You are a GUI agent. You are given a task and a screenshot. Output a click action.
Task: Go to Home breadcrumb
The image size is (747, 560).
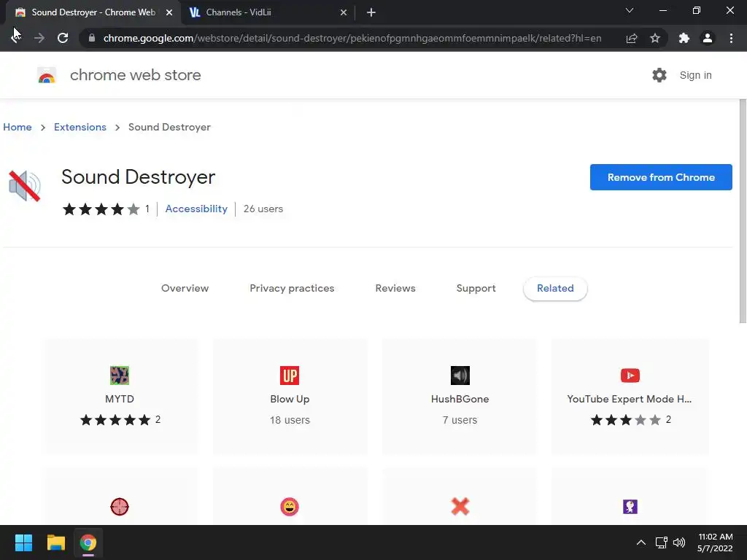18,127
